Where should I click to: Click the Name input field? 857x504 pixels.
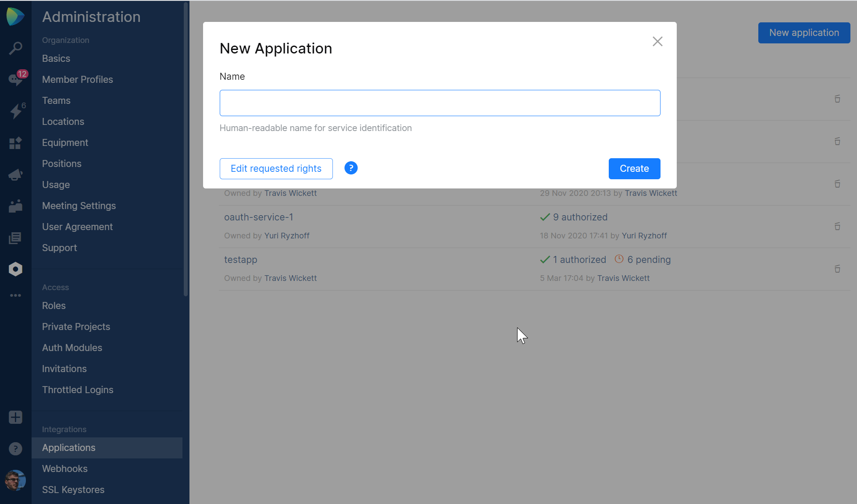tap(439, 103)
